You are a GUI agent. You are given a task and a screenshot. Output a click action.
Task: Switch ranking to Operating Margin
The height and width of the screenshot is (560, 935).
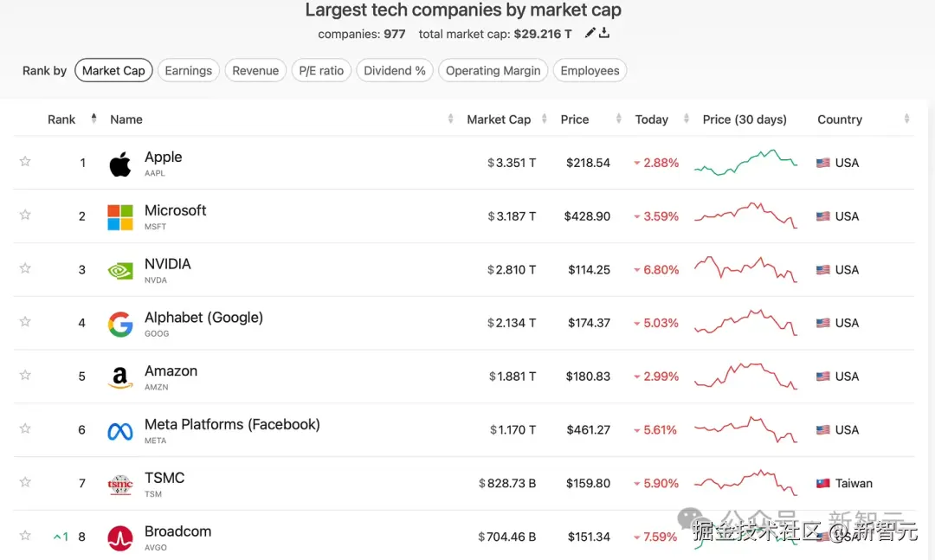(x=493, y=70)
